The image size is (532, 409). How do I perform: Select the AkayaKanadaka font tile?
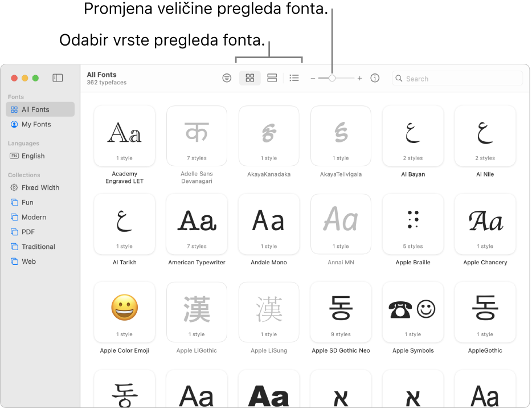click(269, 136)
